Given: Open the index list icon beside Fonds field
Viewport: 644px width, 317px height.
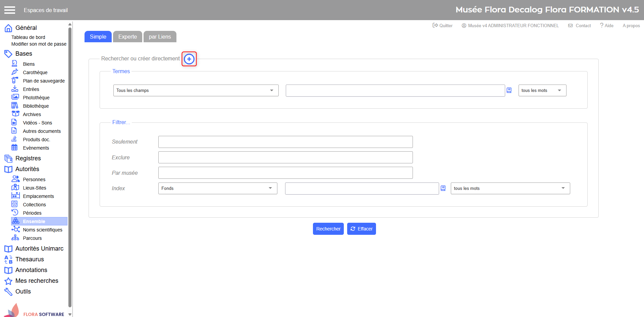Looking at the screenshot, I should click(443, 188).
